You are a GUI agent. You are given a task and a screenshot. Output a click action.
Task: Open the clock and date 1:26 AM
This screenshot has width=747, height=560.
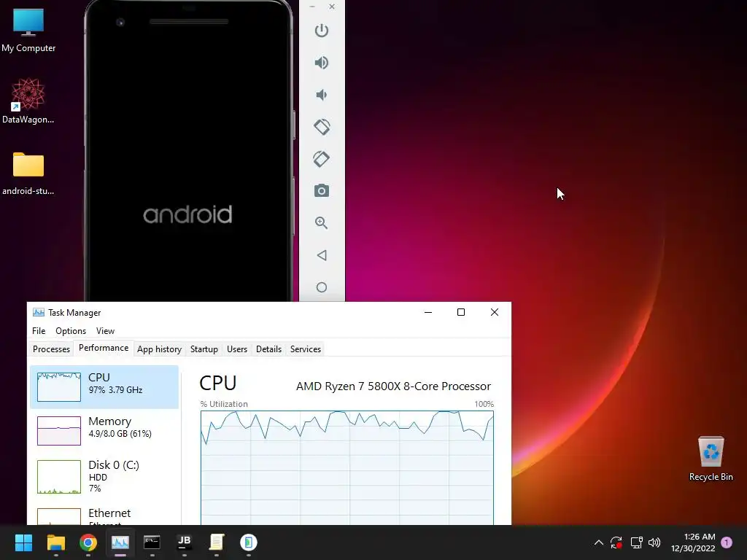point(693,542)
